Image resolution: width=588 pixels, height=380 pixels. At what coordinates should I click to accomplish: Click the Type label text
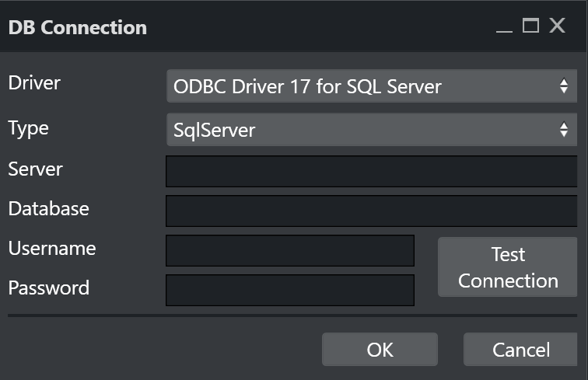click(x=29, y=128)
